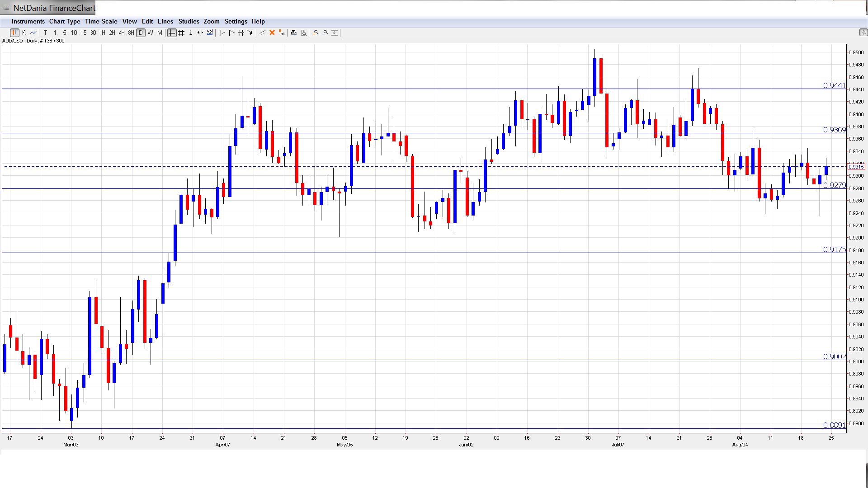Select the candlestick chart type icon

[14, 33]
